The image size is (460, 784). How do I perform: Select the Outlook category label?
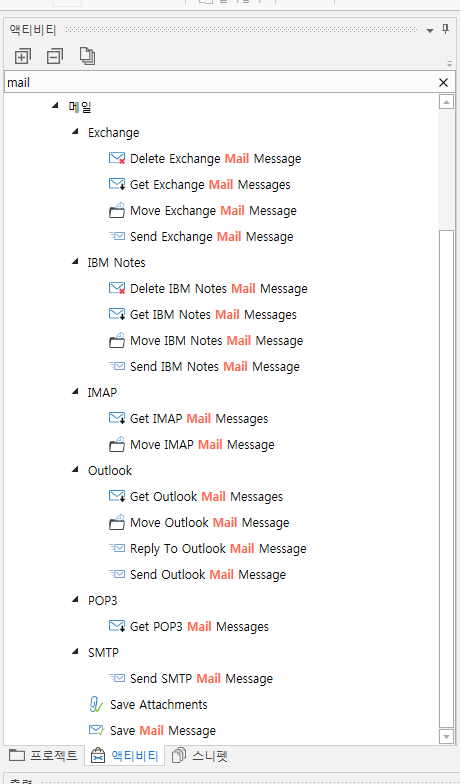[110, 471]
